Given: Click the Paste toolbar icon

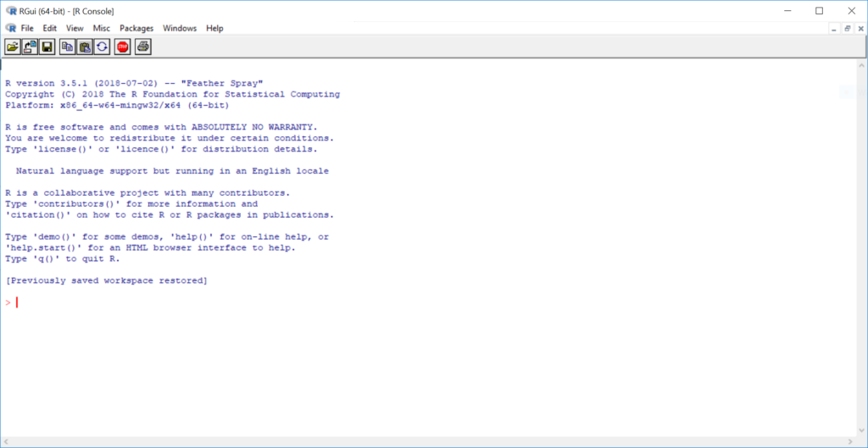Looking at the screenshot, I should 85,47.
